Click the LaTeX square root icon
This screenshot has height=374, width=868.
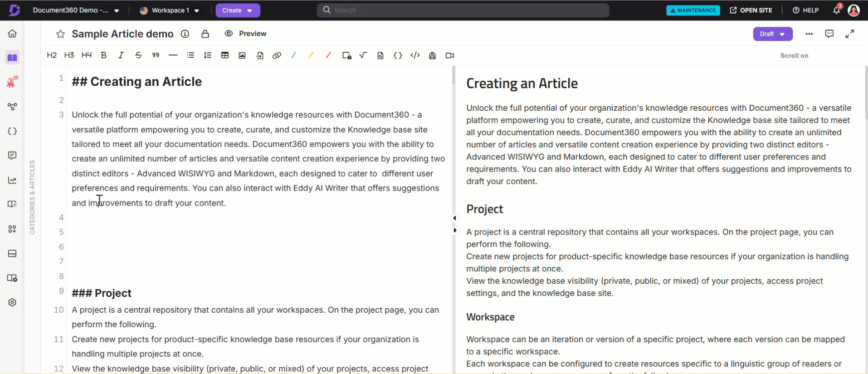pyautogui.click(x=363, y=55)
